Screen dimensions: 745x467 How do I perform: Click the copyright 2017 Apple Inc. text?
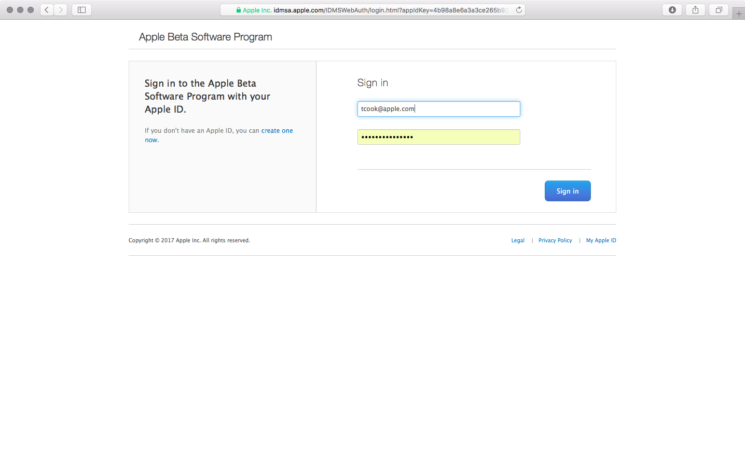tap(189, 240)
